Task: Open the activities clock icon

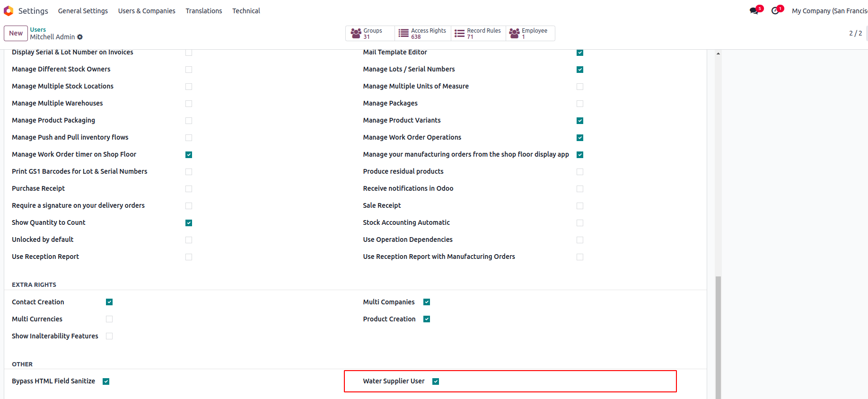Action: tap(775, 11)
